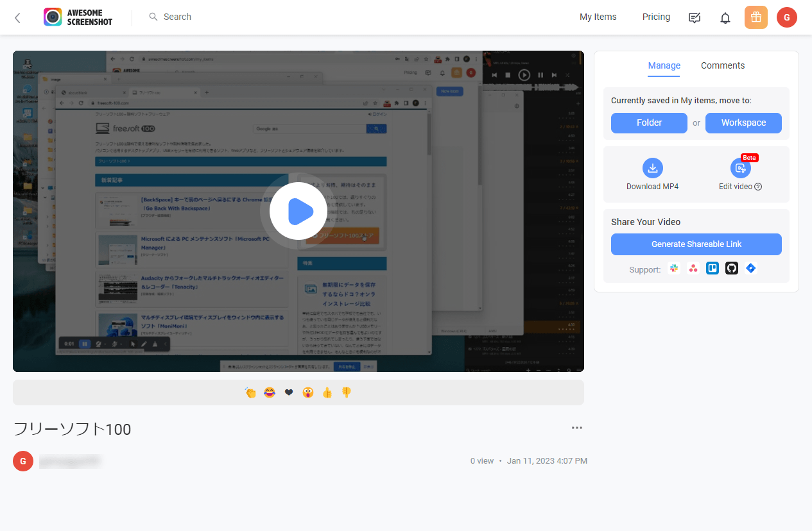Screen dimensions: 812x531
Task: React with clapping hands emoji
Action: click(x=250, y=392)
